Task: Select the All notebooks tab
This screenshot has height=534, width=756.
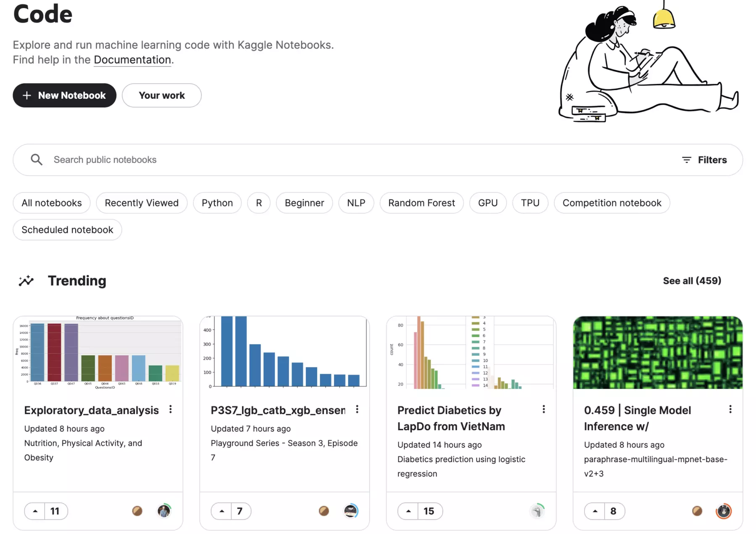Action: tap(52, 203)
